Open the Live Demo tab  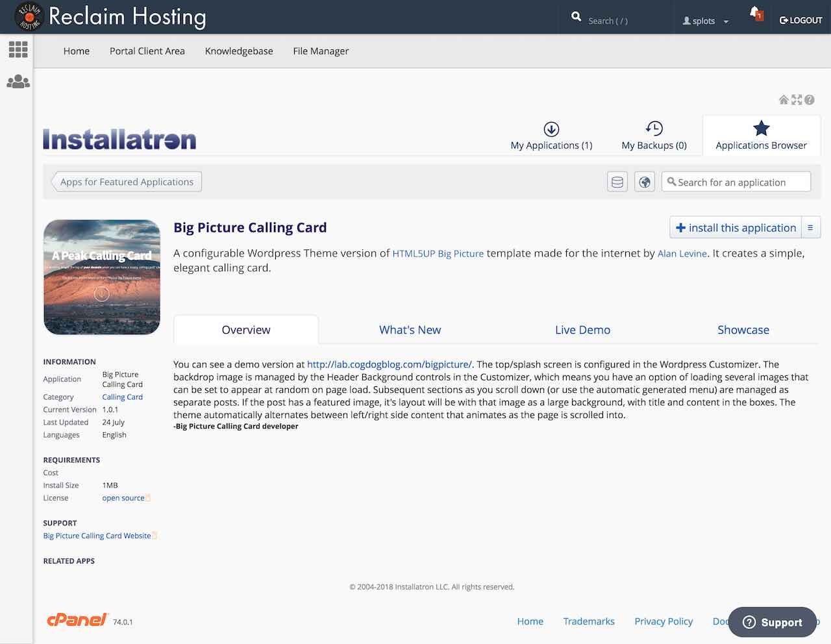pyautogui.click(x=582, y=330)
